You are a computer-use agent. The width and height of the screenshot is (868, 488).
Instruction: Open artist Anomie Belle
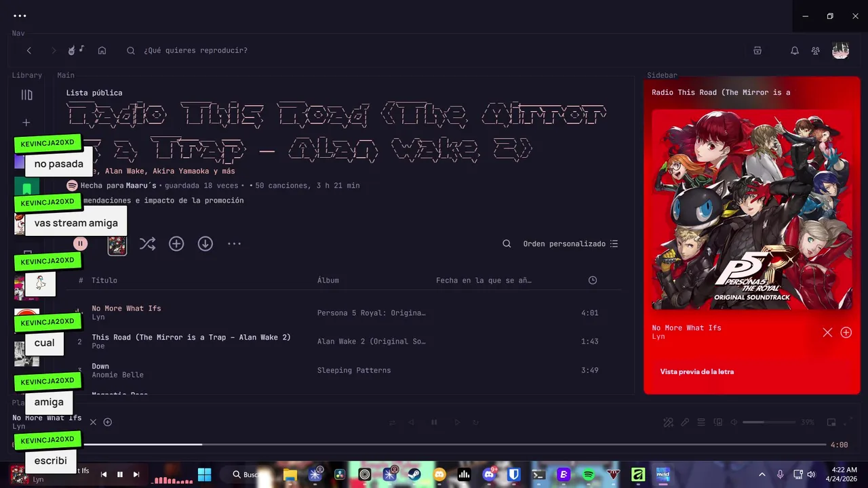[118, 375]
